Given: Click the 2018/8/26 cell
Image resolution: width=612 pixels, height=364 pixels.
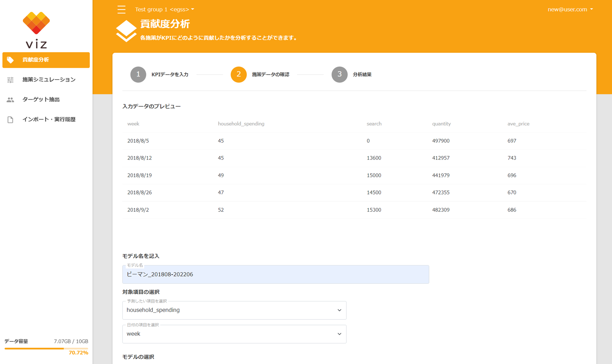Looking at the screenshot, I should point(139,193).
